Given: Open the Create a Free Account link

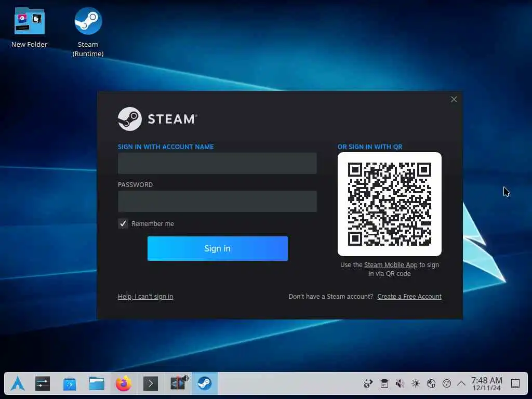Looking at the screenshot, I should click(409, 297).
